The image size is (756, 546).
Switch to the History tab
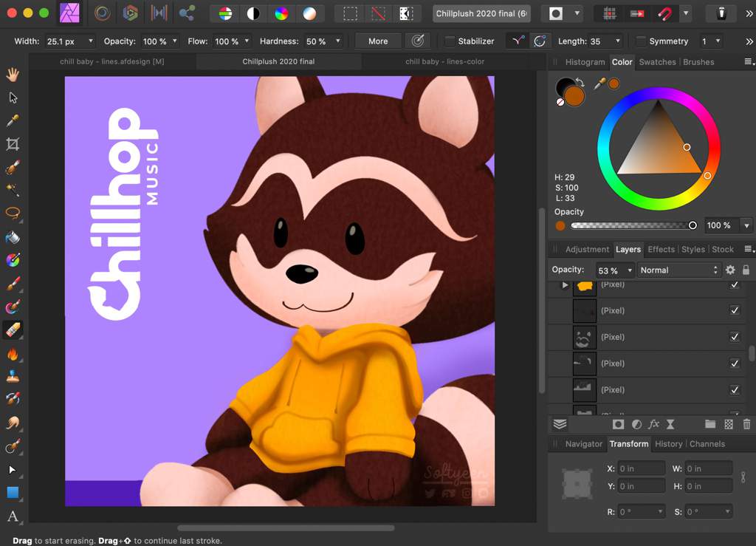click(x=668, y=444)
